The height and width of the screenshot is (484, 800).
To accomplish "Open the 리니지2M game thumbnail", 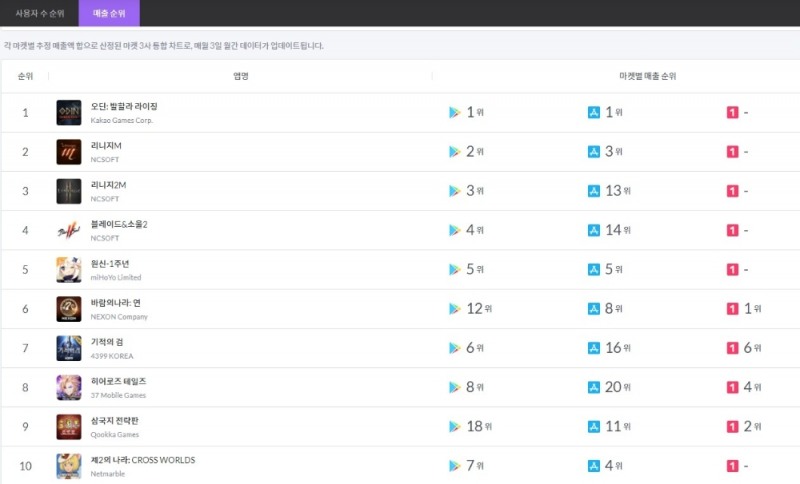I will pos(69,191).
